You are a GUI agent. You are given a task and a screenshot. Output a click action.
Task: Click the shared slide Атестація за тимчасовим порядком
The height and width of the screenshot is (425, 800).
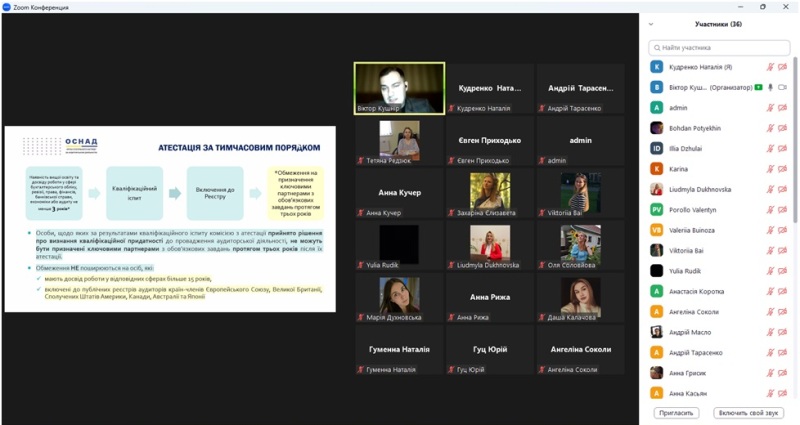click(170, 219)
